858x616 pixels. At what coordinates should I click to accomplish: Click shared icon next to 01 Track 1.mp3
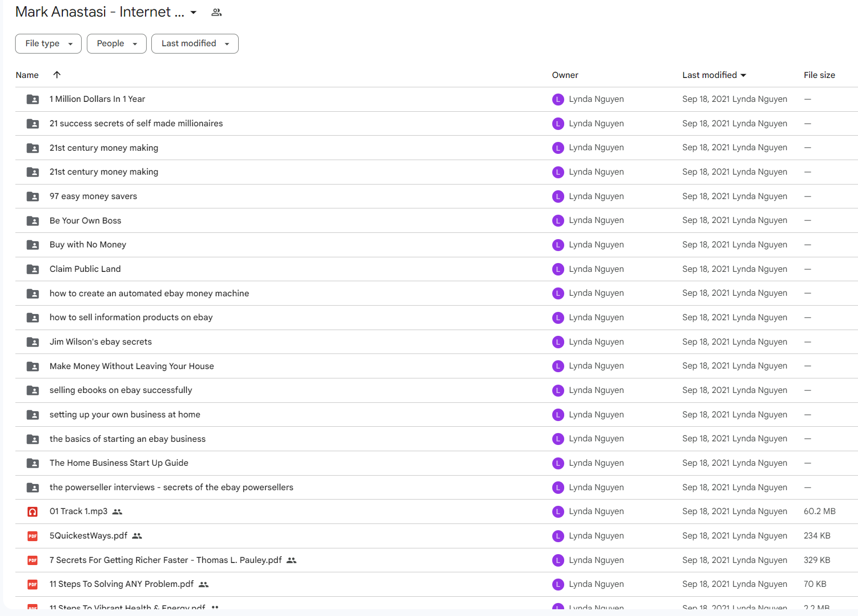[118, 512]
